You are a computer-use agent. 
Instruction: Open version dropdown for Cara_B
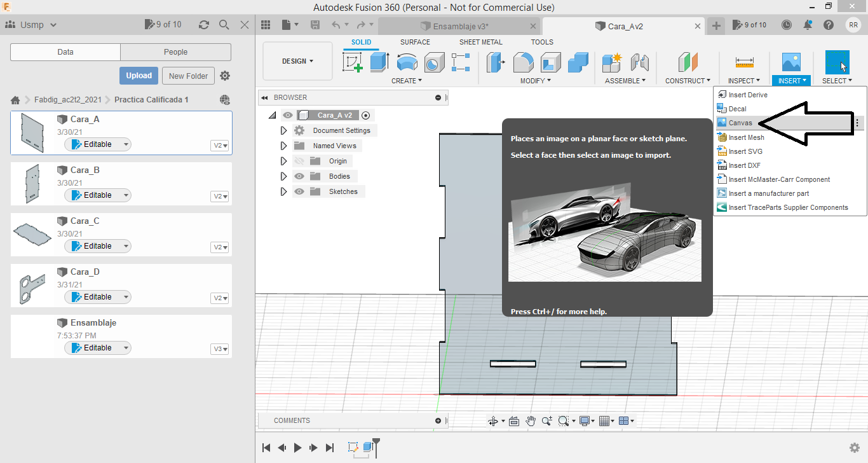click(220, 197)
